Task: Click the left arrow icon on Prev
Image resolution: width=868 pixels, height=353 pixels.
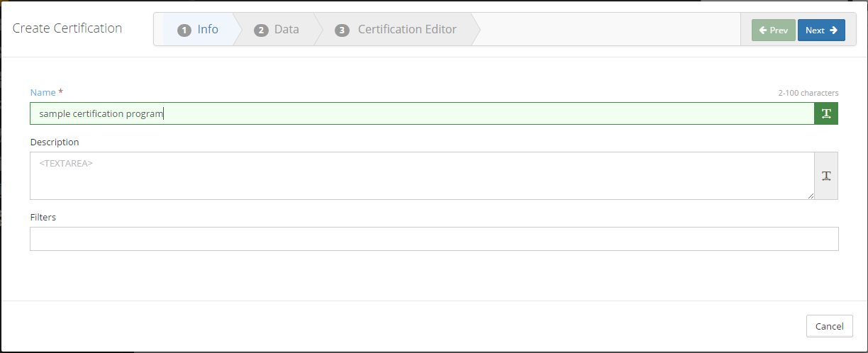Action: (762, 30)
